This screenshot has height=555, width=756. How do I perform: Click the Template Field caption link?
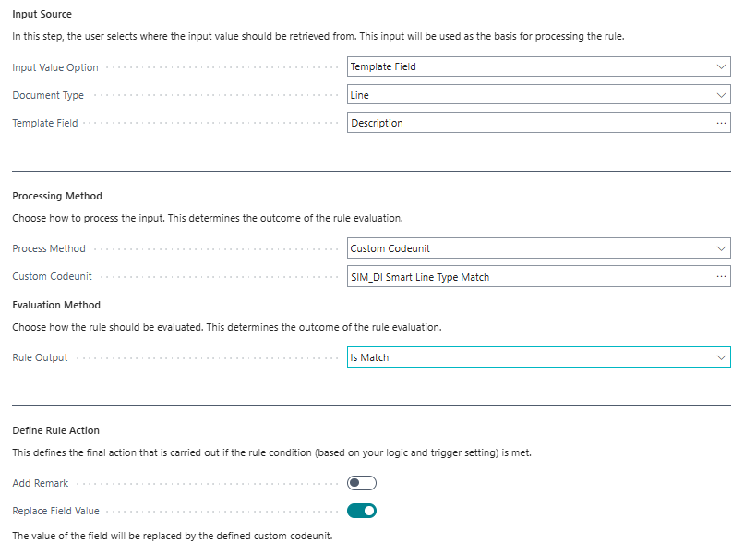pyautogui.click(x=44, y=122)
